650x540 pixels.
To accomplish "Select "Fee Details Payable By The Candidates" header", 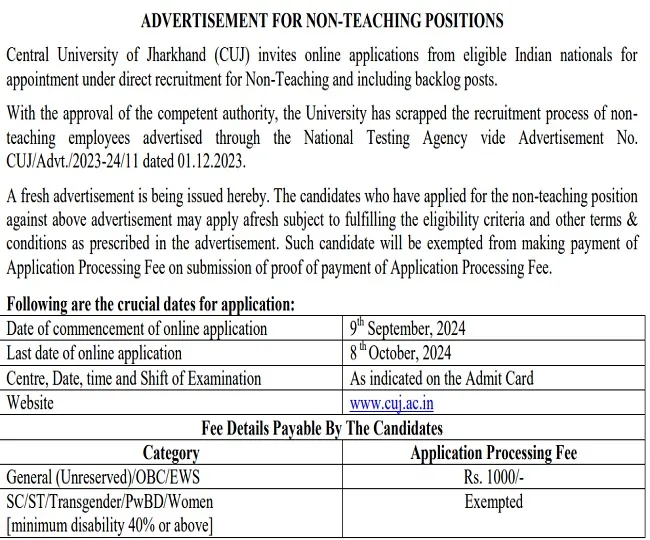I will 322,428.
